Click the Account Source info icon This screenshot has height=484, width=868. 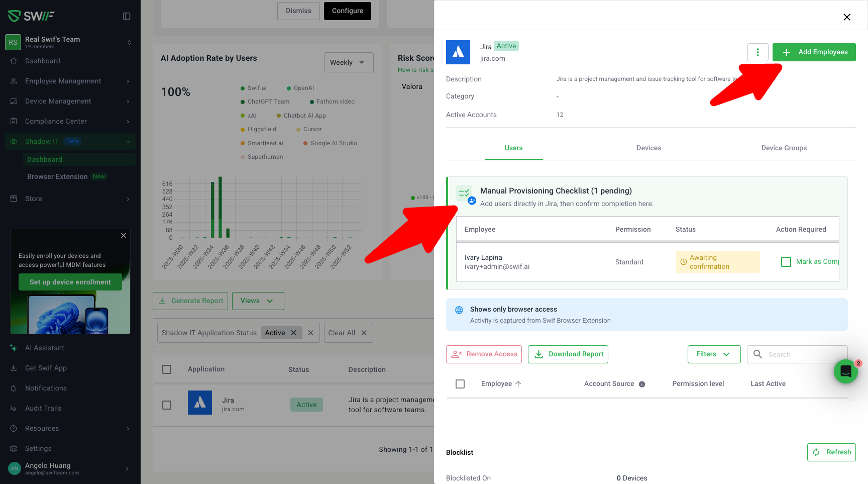tap(642, 384)
